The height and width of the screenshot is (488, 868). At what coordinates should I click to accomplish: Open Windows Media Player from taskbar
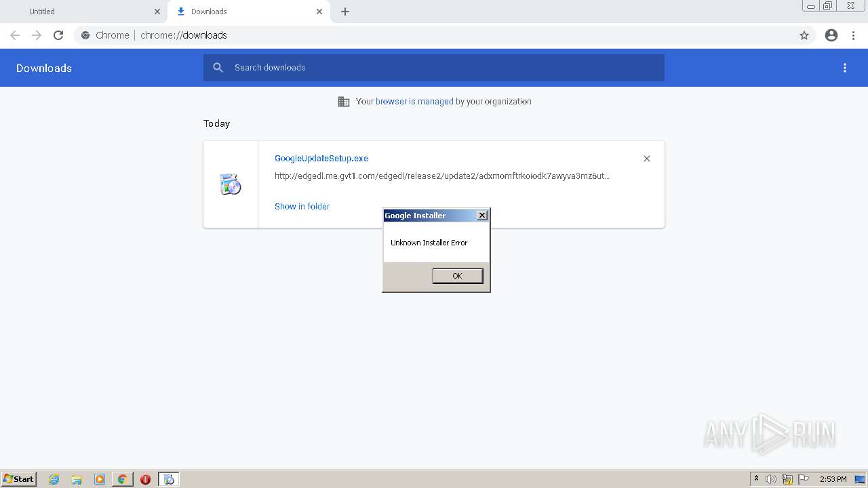pos(100,479)
